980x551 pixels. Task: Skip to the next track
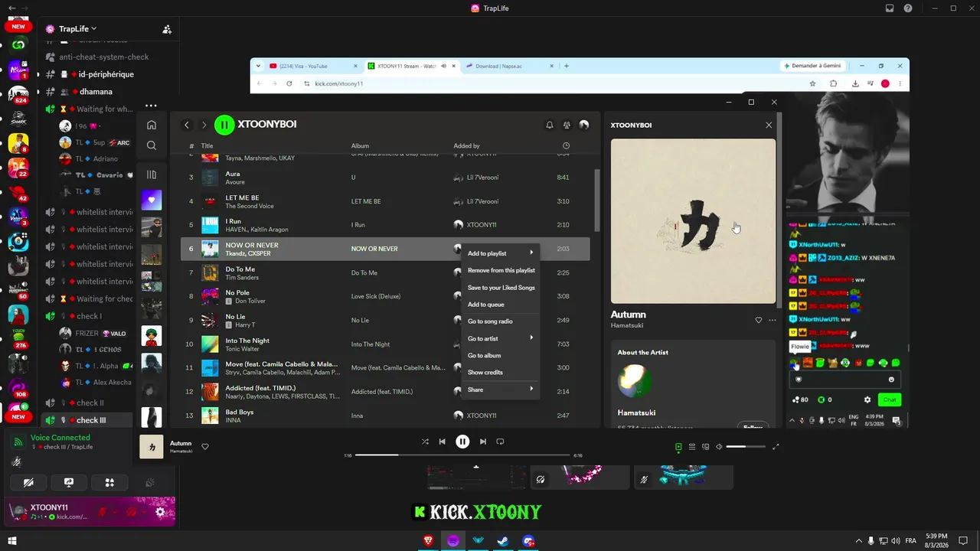[482, 442]
